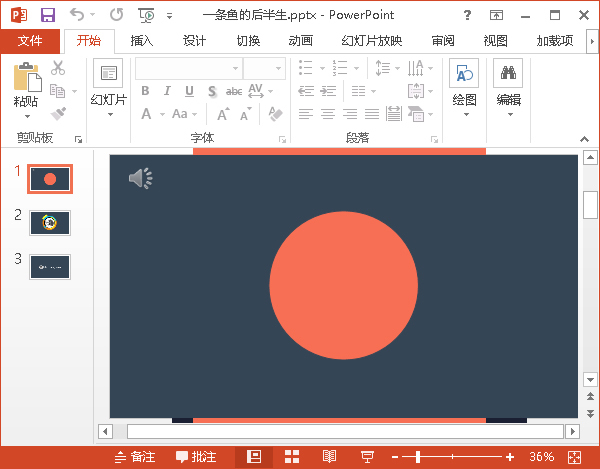
Task: Switch to slide sorter view icon
Action: coord(293,457)
